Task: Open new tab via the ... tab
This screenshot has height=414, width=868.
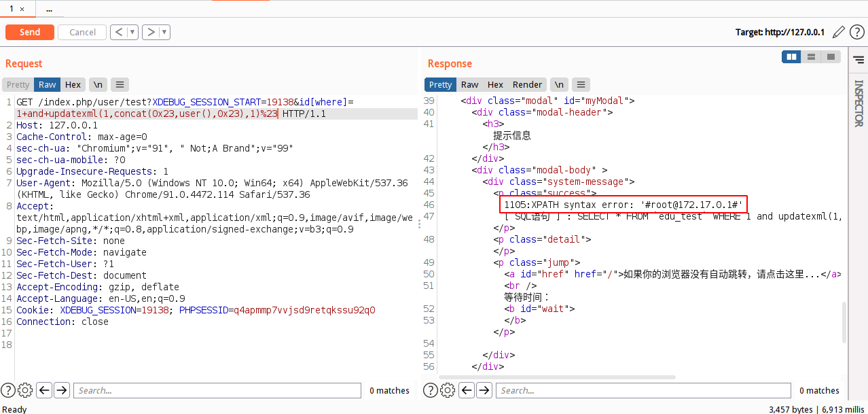Action: 49,10
